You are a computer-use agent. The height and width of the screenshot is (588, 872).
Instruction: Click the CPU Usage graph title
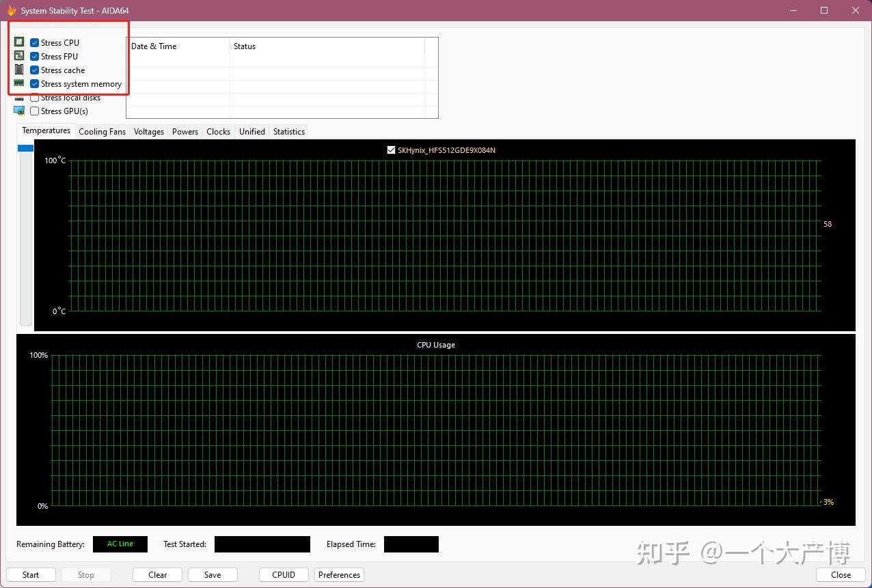(x=436, y=345)
